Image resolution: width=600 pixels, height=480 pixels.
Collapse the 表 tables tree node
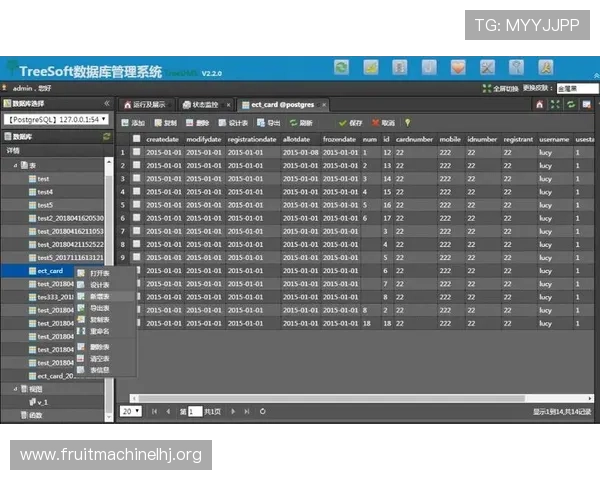[x=15, y=164]
